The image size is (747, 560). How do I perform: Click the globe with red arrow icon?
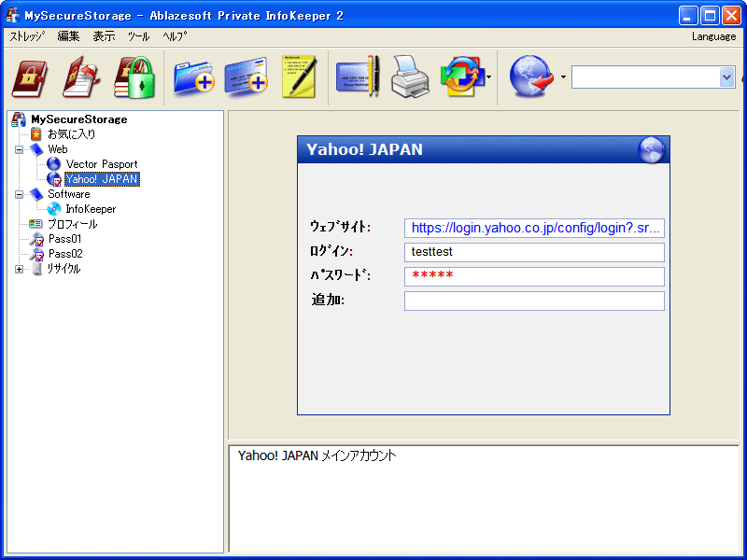point(530,77)
